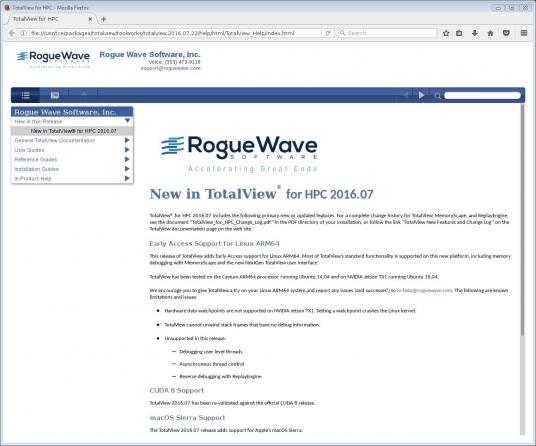Click the Pocket icon in Firefox toolbar
This screenshot has height=446, width=536.
point(506,33)
